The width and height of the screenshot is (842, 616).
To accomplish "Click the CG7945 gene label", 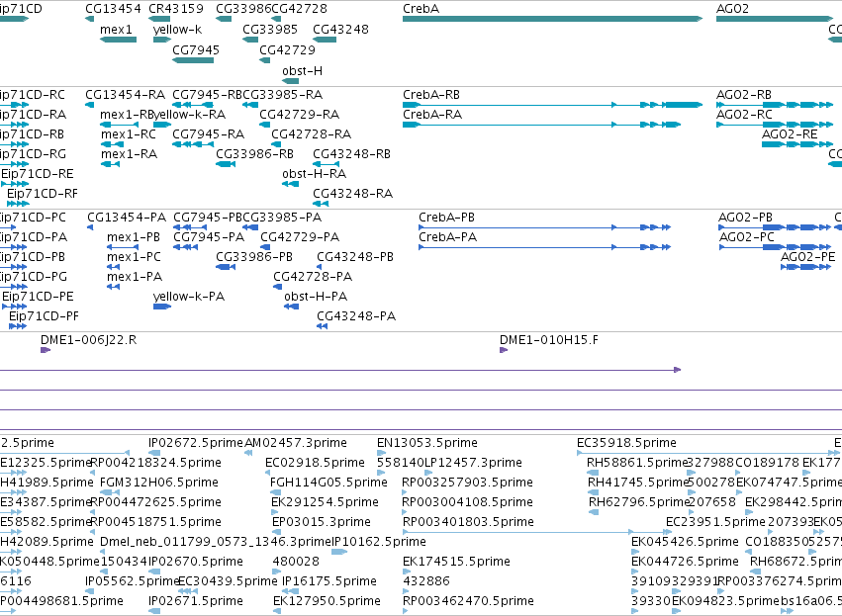I will [x=196, y=49].
